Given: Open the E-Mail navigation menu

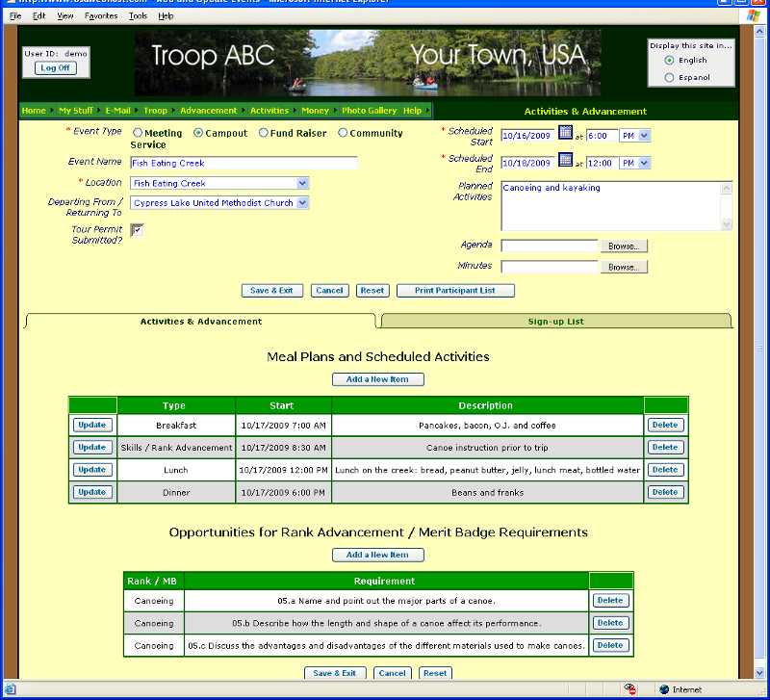Looking at the screenshot, I should [x=117, y=111].
